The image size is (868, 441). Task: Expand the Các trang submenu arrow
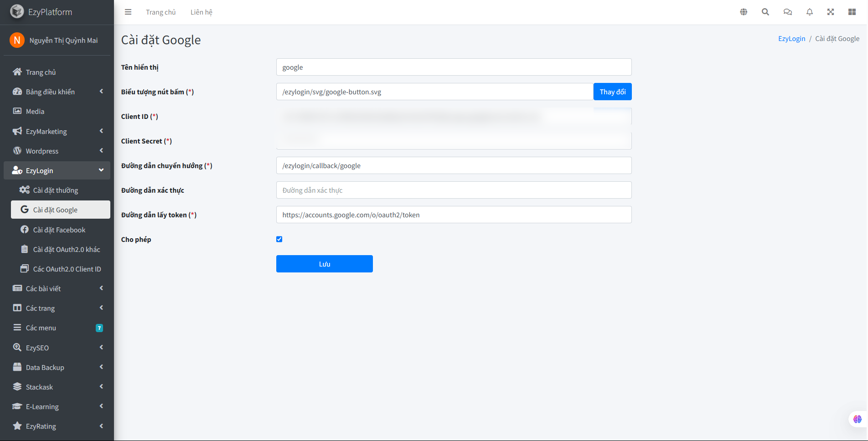[101, 308]
